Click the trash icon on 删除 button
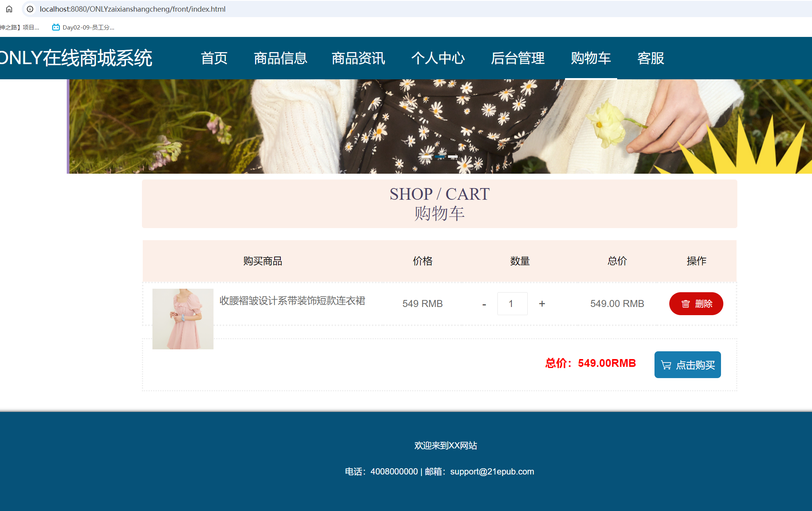The image size is (812, 511). (x=686, y=304)
